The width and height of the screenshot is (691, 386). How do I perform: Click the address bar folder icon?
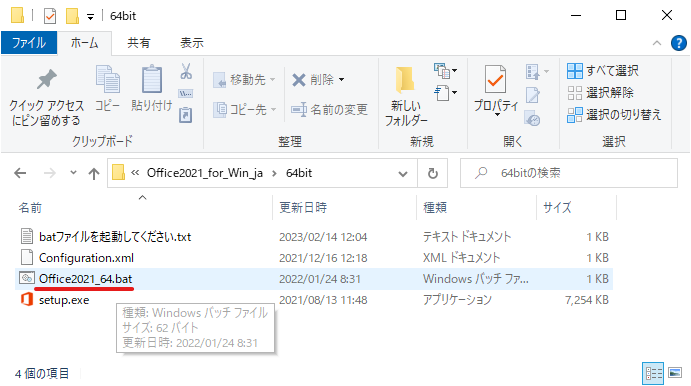(118, 173)
